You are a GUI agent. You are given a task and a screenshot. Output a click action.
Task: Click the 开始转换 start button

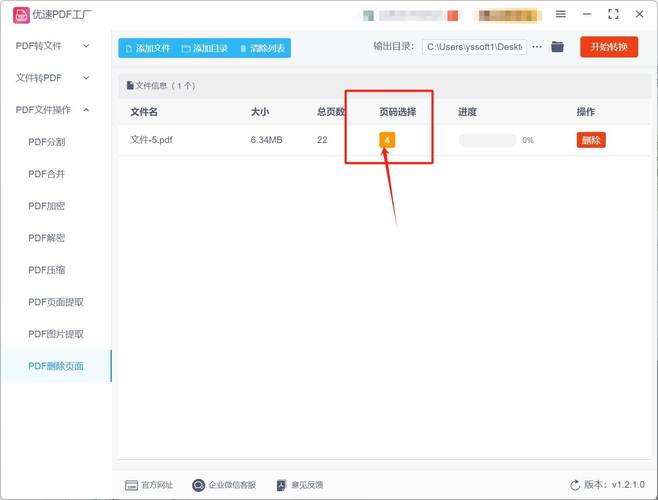coord(609,47)
